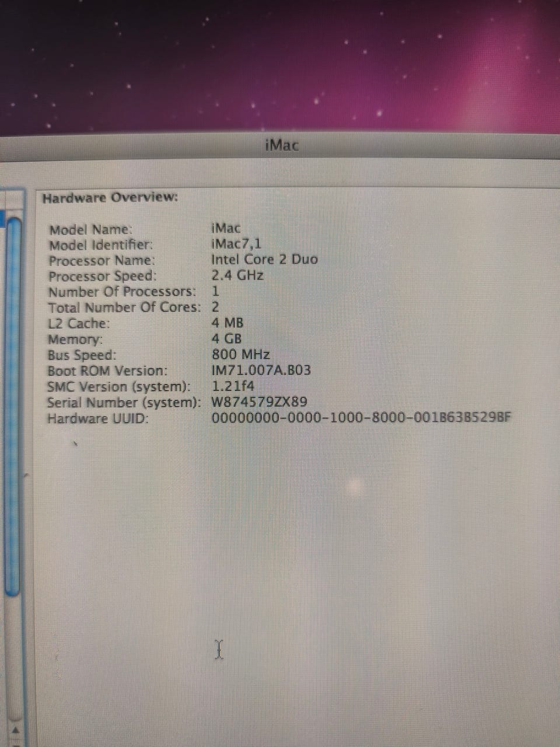Screen dimensions: 560x747
Task: Click the 'Boot ROM Version:' label
Action: tap(107, 371)
